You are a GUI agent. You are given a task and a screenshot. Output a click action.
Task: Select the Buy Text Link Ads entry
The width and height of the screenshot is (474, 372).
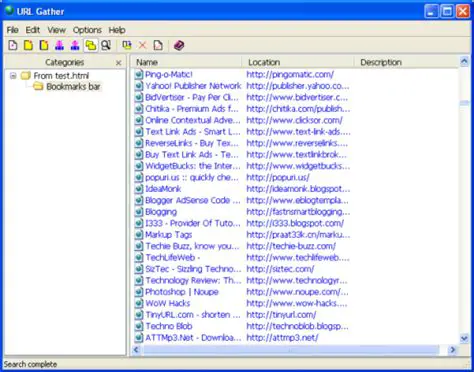[x=192, y=155]
